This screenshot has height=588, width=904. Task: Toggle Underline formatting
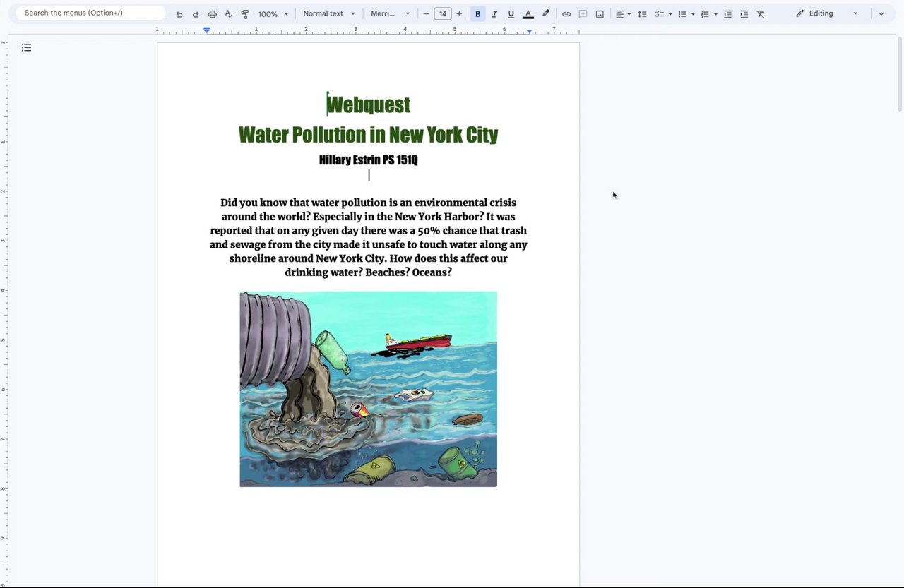[511, 14]
